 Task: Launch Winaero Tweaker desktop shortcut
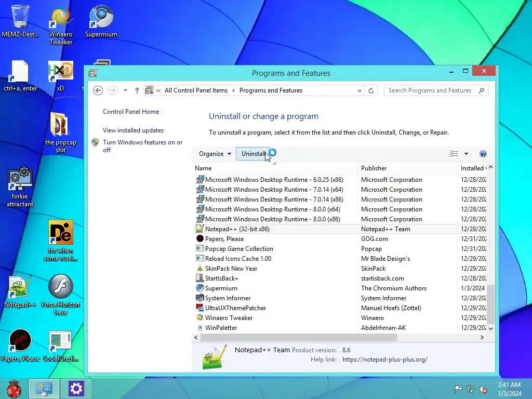coord(61,24)
